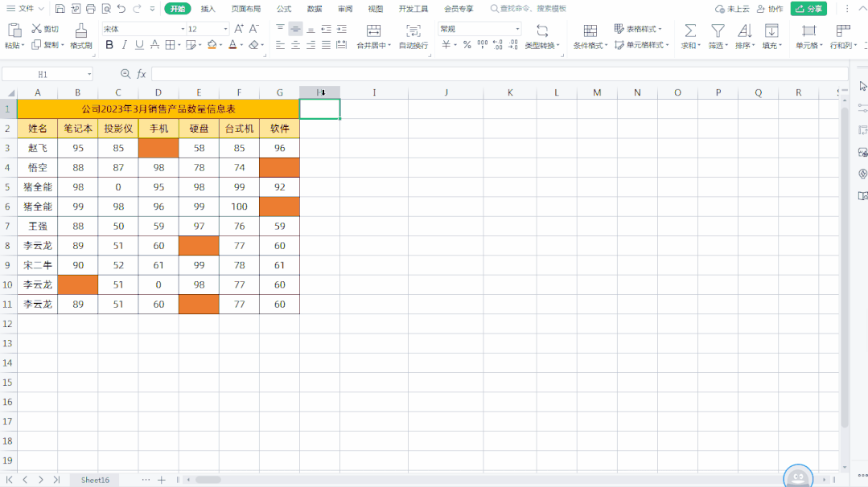
Task: Switch to the 数据 (Data) tab
Action: coord(315,9)
